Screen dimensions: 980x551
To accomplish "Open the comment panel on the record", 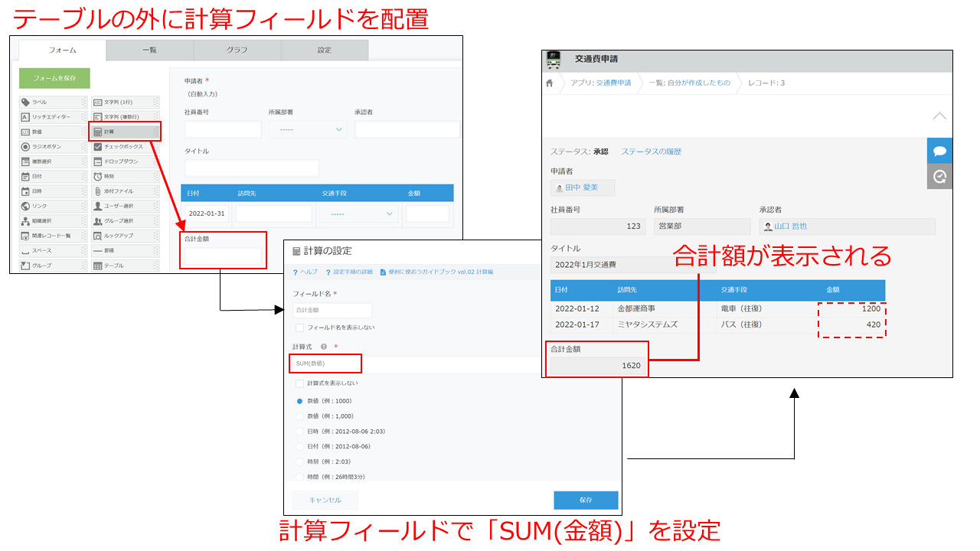I will click(x=939, y=150).
